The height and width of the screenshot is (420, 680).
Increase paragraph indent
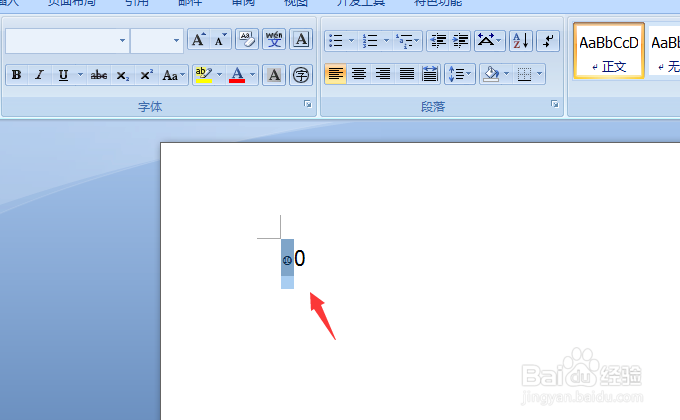click(460, 41)
